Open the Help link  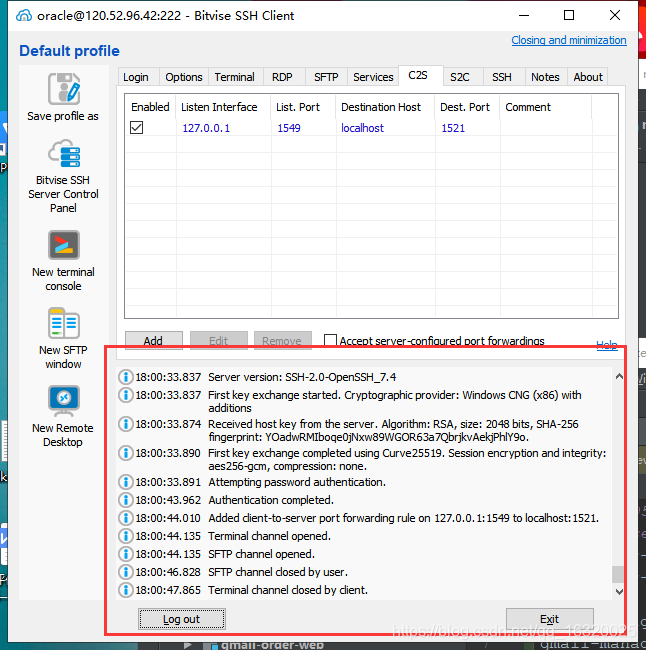click(x=607, y=344)
